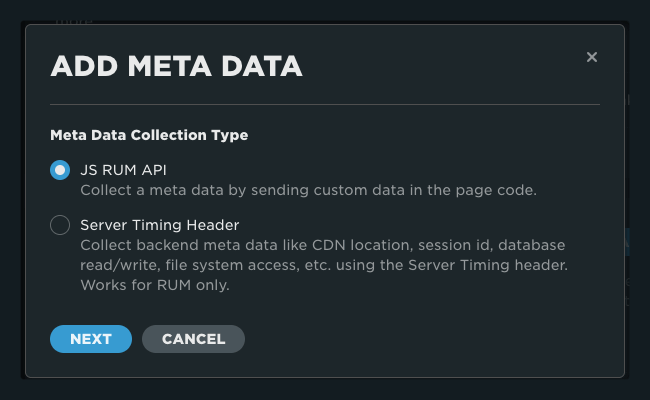Close the Add Meta Data dialog
Image resolution: width=650 pixels, height=400 pixels.
[x=592, y=57]
